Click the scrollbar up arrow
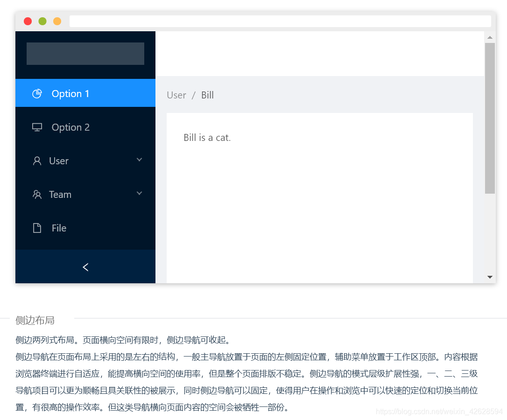Image resolution: width=507 pixels, height=420 pixels. coord(490,37)
